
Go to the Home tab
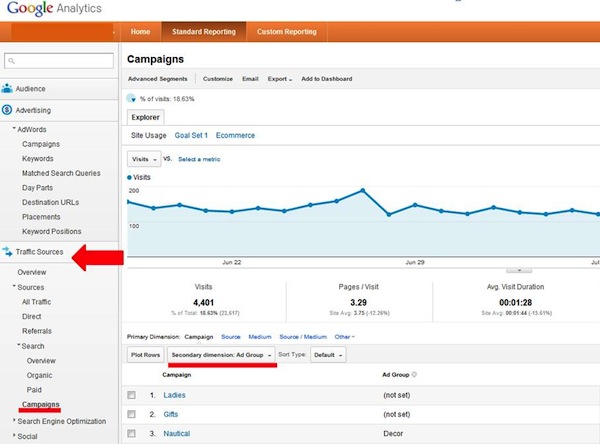(140, 32)
